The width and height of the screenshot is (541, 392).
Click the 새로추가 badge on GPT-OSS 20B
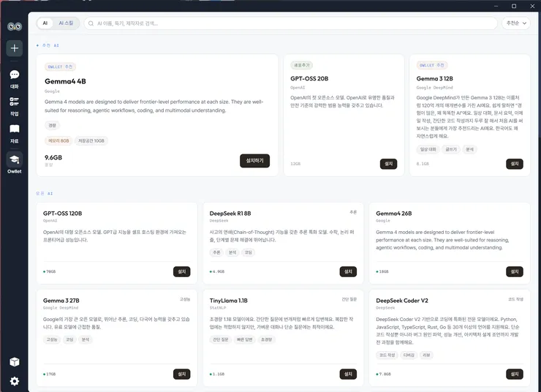click(301, 65)
